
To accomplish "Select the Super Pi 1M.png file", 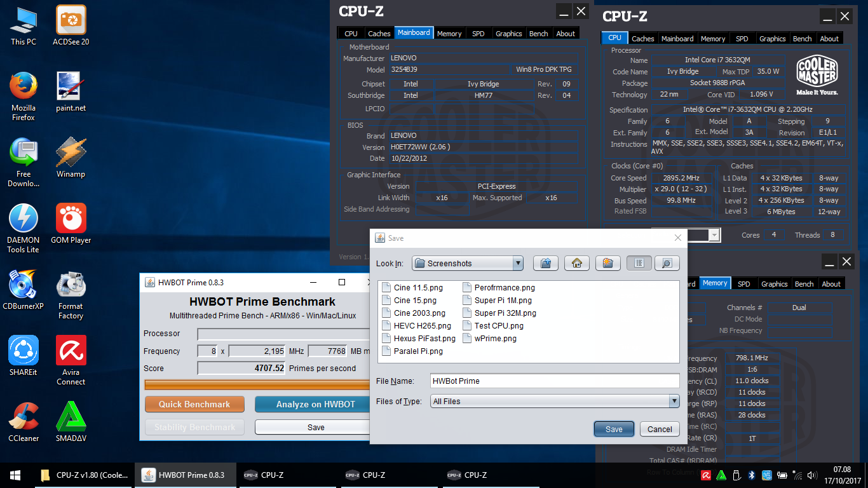I will coord(498,301).
